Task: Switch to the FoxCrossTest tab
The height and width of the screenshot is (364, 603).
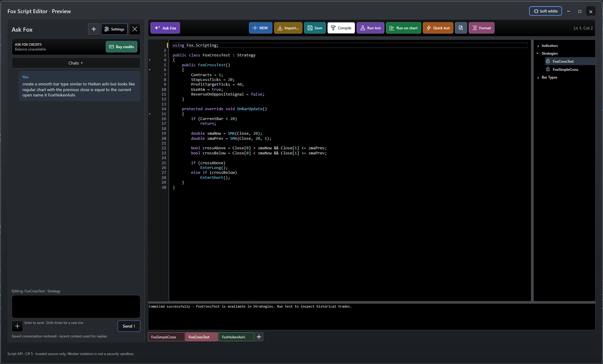Action: click(x=202, y=337)
